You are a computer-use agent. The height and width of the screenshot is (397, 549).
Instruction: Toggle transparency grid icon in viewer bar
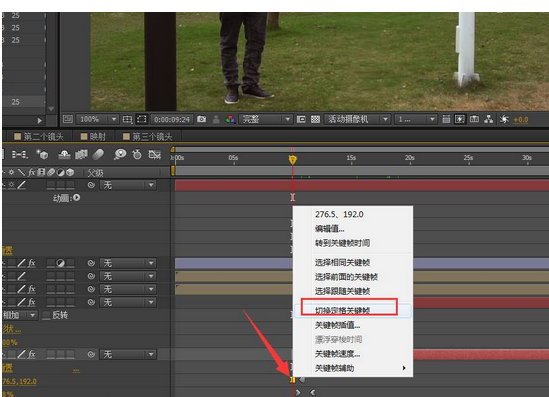coord(315,119)
